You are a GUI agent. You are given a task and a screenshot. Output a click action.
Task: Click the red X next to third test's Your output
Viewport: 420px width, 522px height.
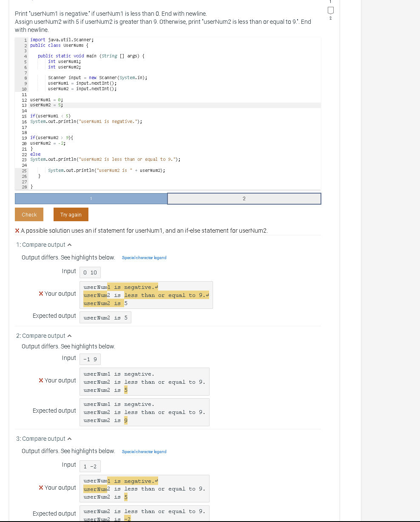pyautogui.click(x=40, y=487)
